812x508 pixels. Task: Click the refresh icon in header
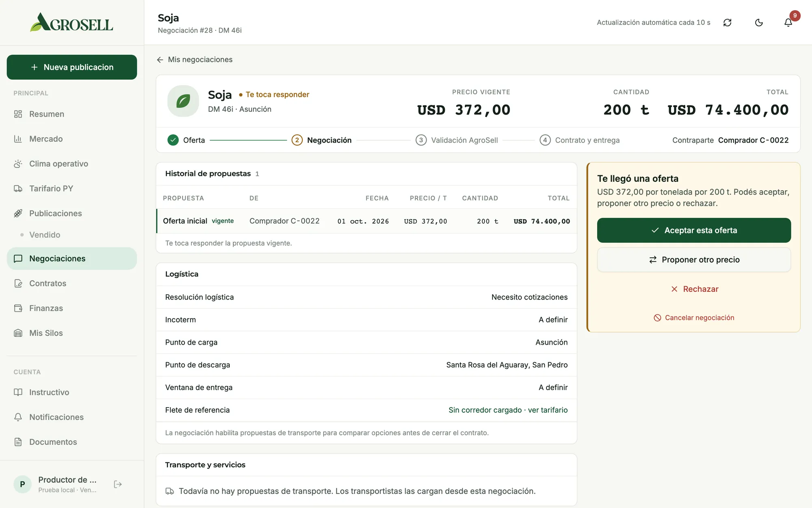pos(727,22)
